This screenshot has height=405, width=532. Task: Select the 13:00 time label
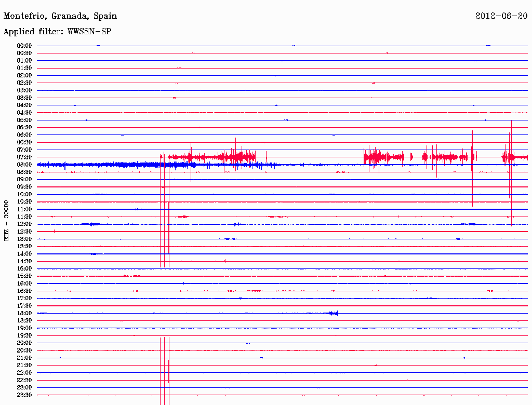24,239
